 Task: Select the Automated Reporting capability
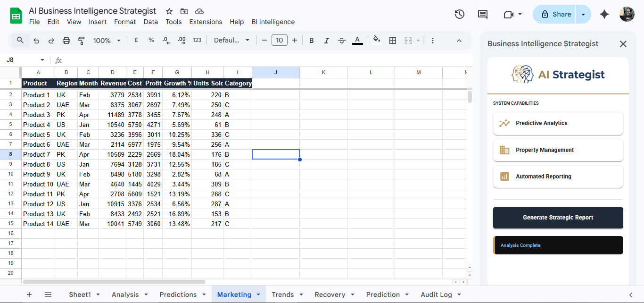tap(558, 177)
